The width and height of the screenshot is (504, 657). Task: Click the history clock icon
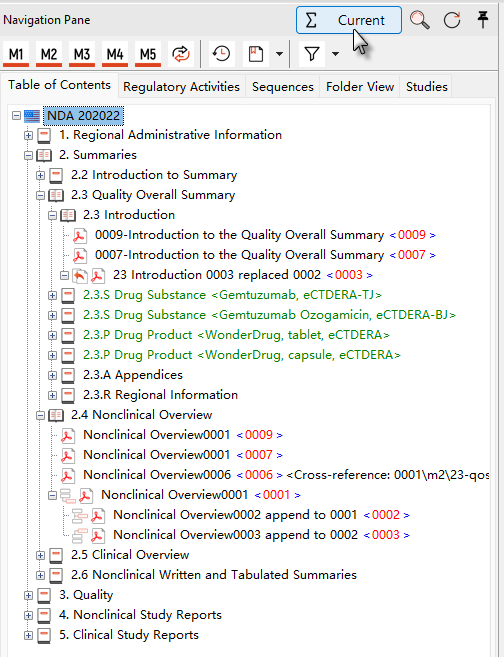pyautogui.click(x=221, y=54)
